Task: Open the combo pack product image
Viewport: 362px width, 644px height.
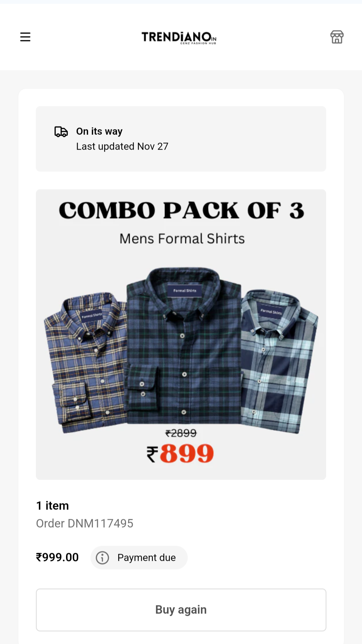Action: pos(181,334)
